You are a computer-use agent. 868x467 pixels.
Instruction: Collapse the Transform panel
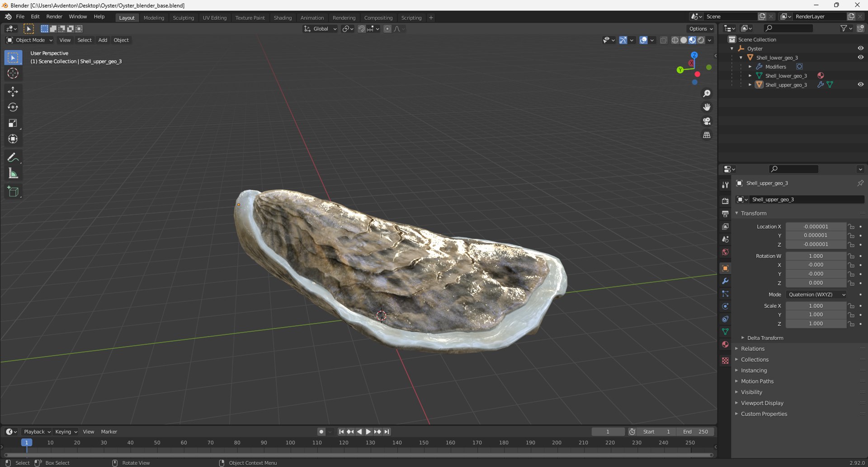(754, 213)
